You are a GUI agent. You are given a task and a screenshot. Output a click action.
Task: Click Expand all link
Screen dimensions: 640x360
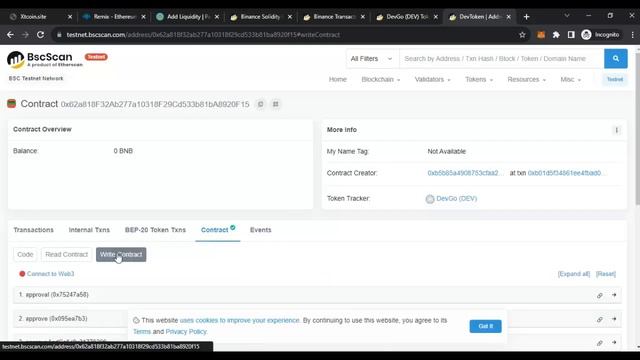coord(574,274)
